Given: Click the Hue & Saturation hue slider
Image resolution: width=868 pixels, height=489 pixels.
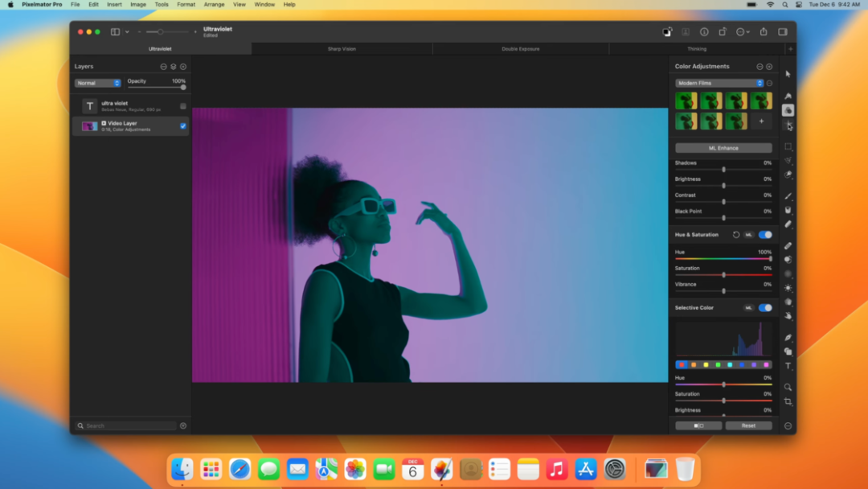Looking at the screenshot, I should coord(723,259).
